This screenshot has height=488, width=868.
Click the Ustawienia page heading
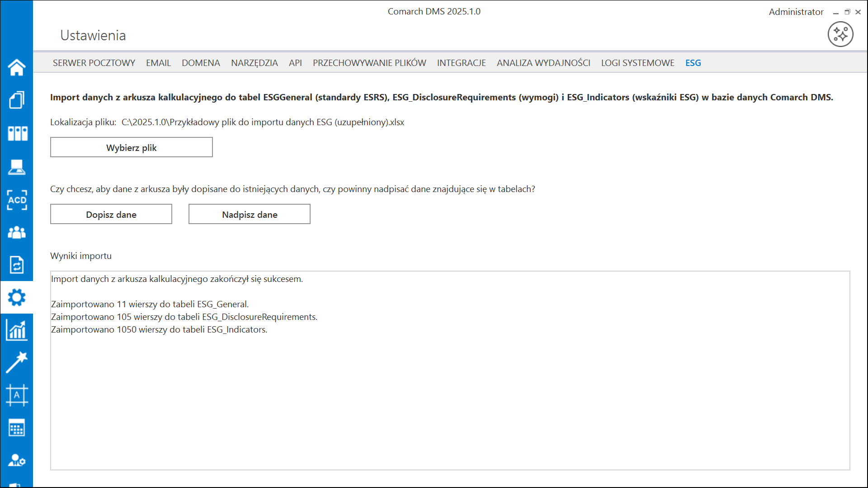93,35
